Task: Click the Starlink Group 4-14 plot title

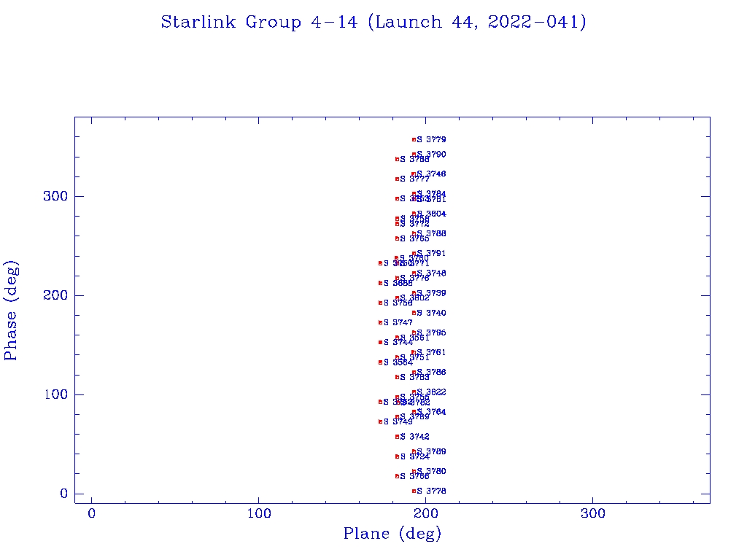Action: click(373, 22)
